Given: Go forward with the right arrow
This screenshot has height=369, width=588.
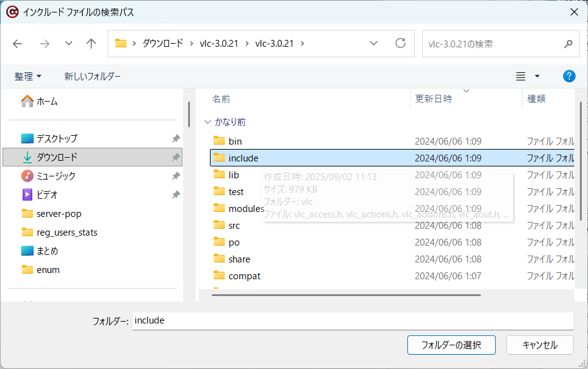Looking at the screenshot, I should click(45, 44).
